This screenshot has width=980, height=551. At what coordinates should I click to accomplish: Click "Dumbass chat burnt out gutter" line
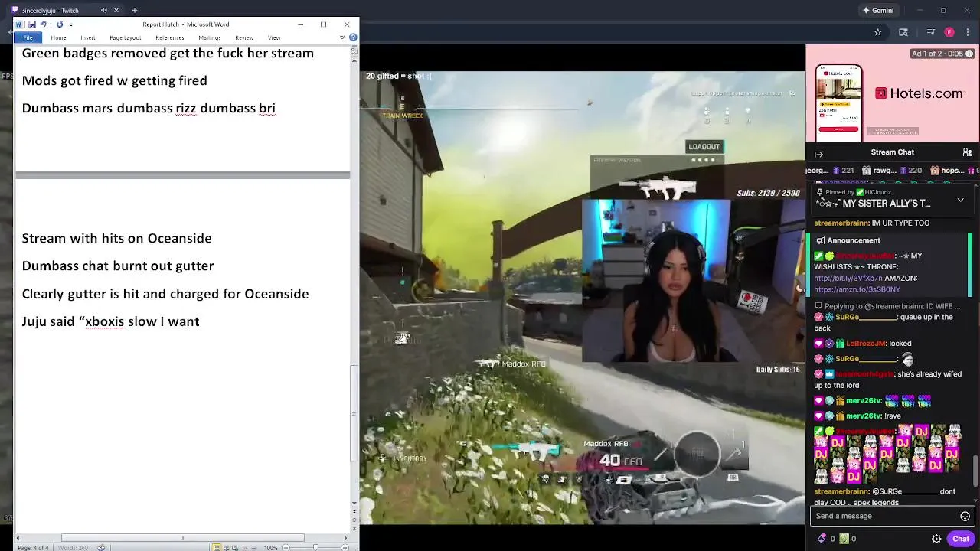118,266
